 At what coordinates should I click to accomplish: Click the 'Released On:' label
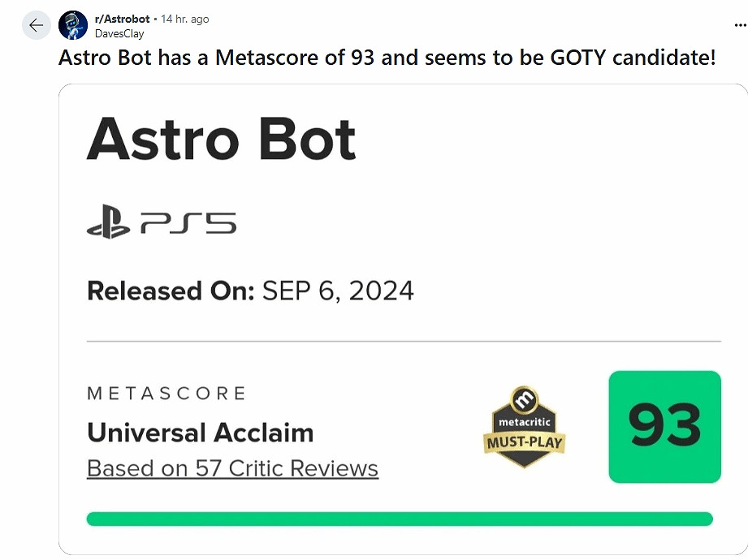click(x=171, y=291)
